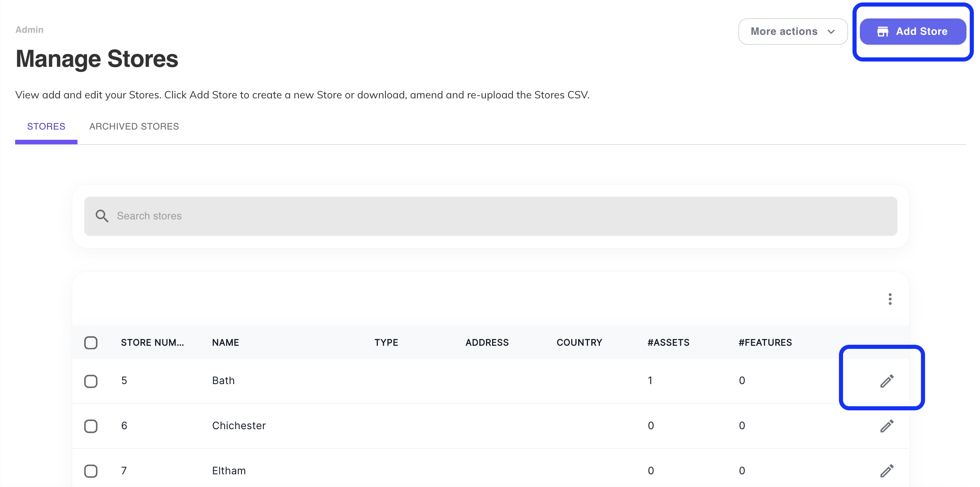This screenshot has height=487, width=980.
Task: Open the three-dot table options menu
Action: pos(890,299)
